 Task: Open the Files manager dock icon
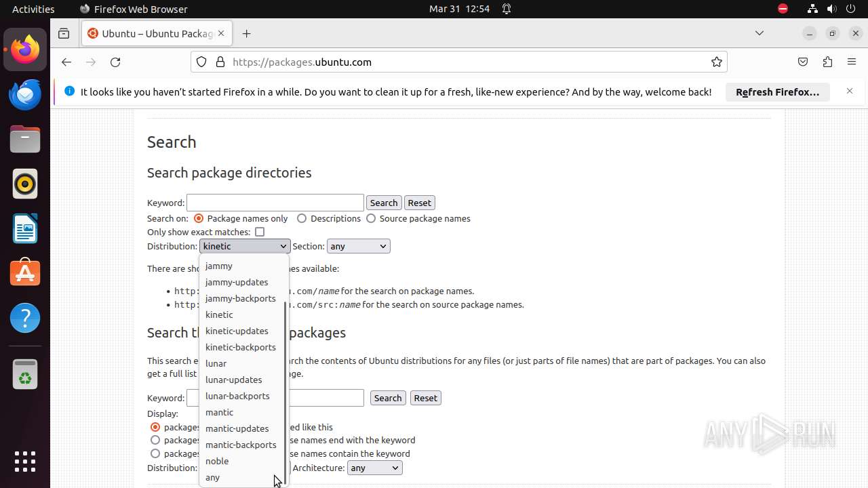coord(25,139)
